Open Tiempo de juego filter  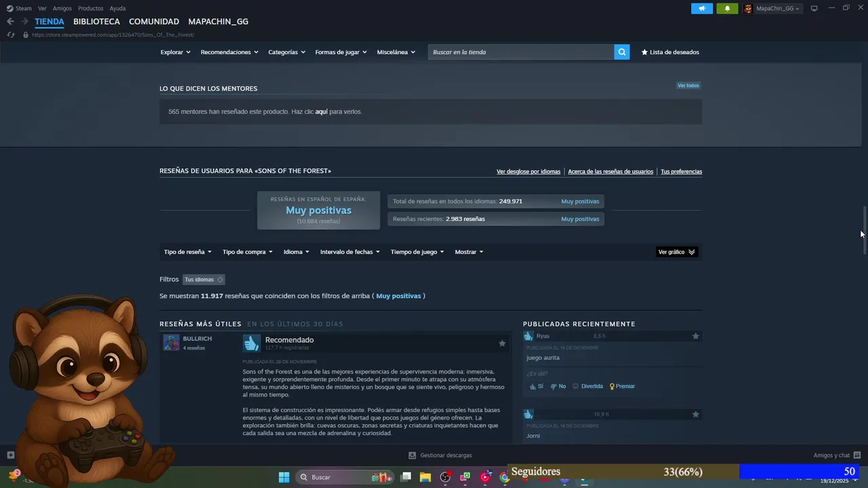tap(417, 252)
